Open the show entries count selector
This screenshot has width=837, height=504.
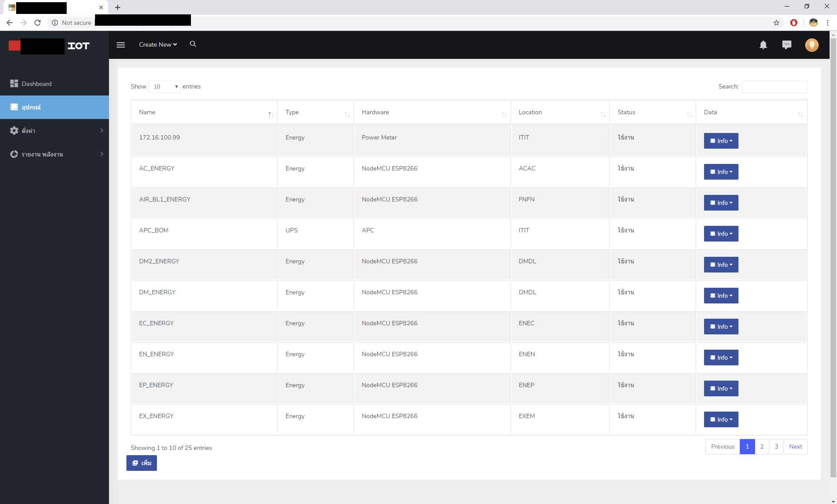(x=165, y=86)
